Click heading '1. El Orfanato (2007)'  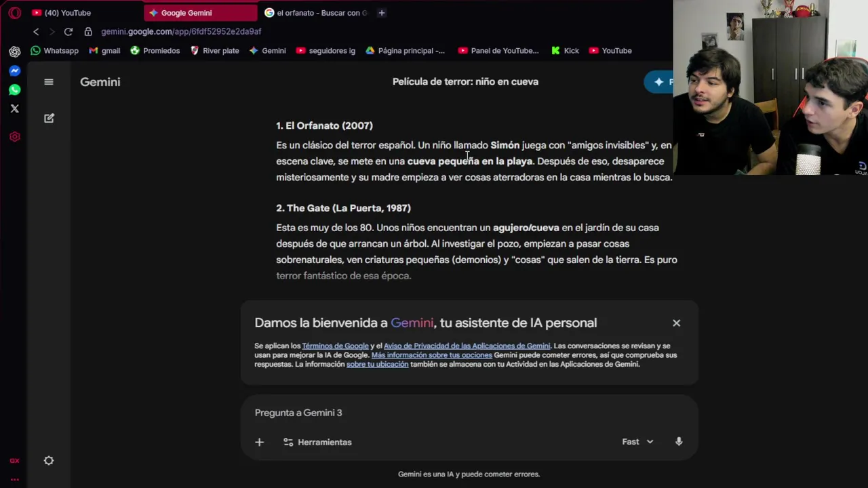coord(324,125)
